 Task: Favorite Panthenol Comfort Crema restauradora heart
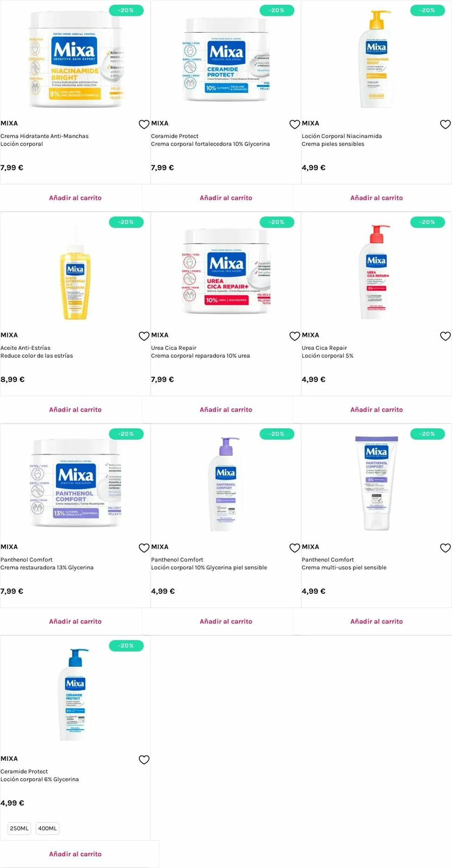[x=144, y=548]
